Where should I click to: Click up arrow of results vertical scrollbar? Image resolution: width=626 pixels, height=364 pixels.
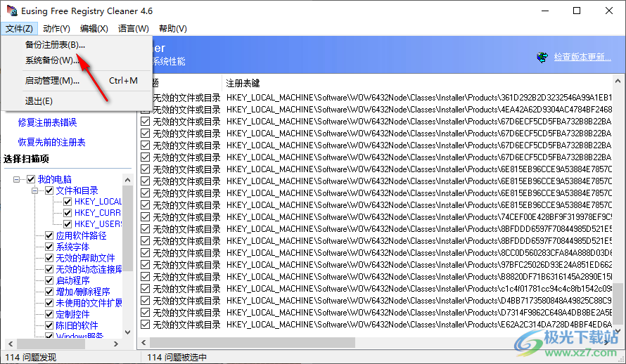(x=618, y=81)
